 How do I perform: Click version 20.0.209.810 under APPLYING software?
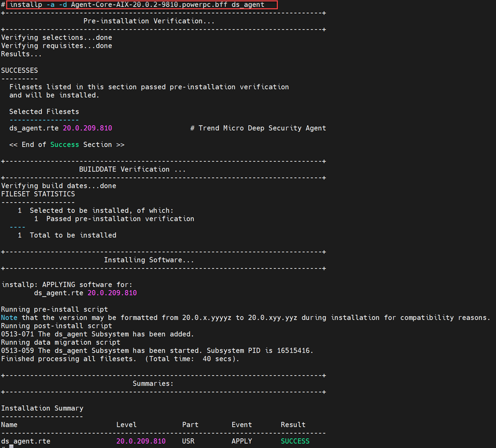tap(112, 293)
